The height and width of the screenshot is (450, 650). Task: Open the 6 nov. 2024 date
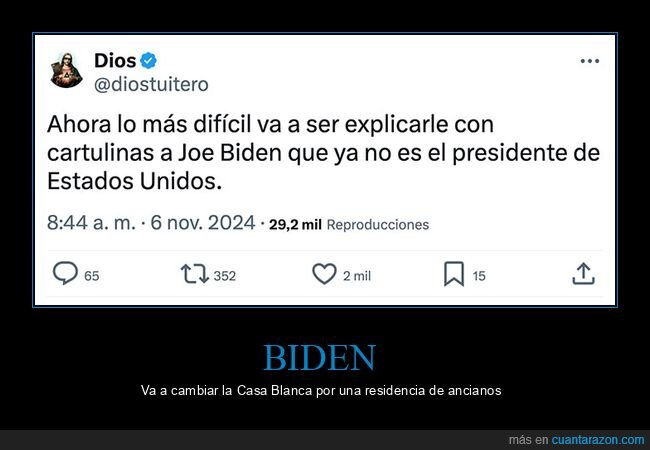click(203, 223)
